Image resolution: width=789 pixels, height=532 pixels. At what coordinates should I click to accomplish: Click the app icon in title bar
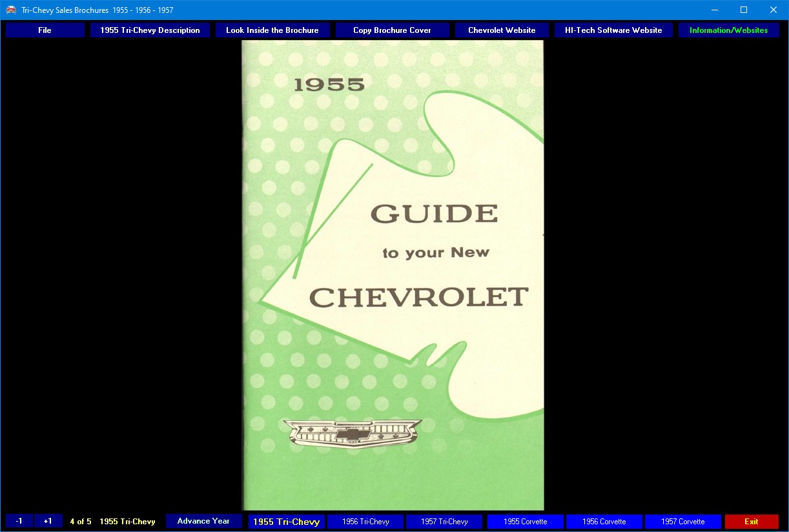click(11, 10)
